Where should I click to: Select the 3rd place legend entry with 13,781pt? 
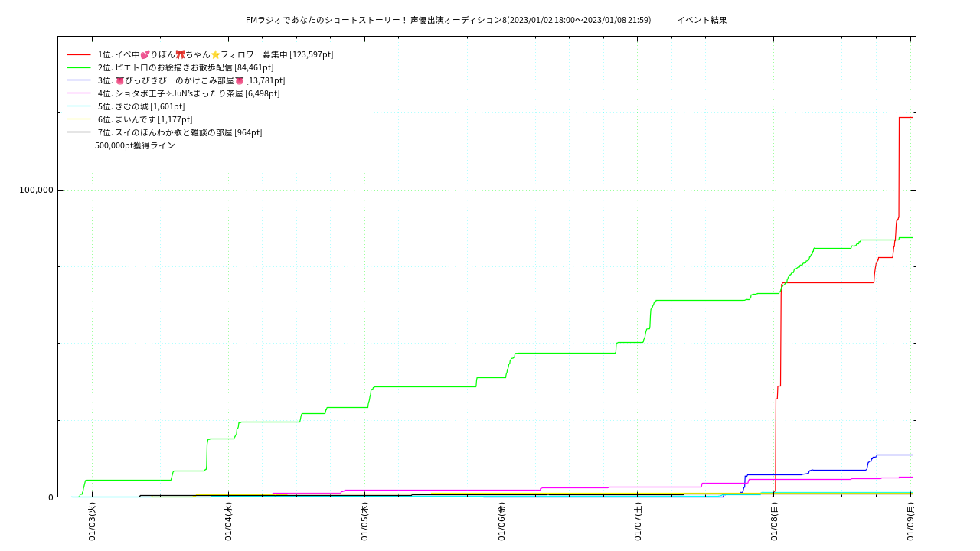pyautogui.click(x=191, y=80)
